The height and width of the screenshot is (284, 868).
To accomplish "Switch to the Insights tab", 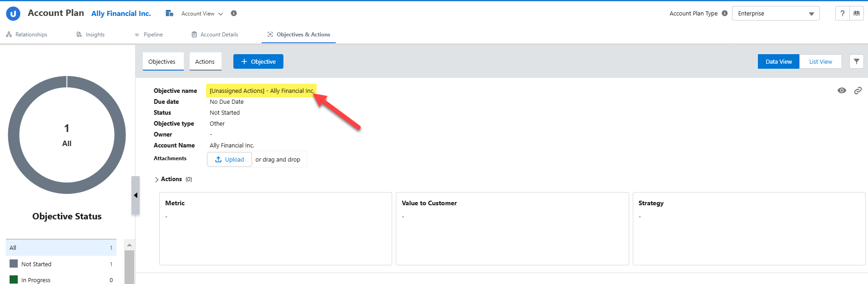I will 91,35.
